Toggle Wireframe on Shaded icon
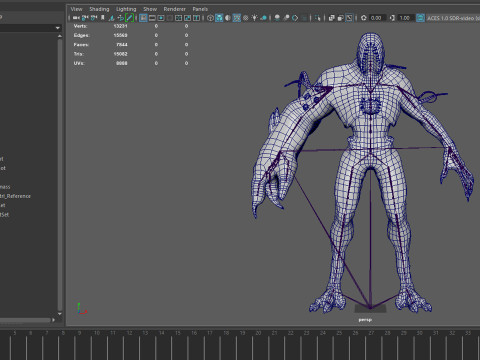The width and height of the screenshot is (480, 360). pos(237,18)
